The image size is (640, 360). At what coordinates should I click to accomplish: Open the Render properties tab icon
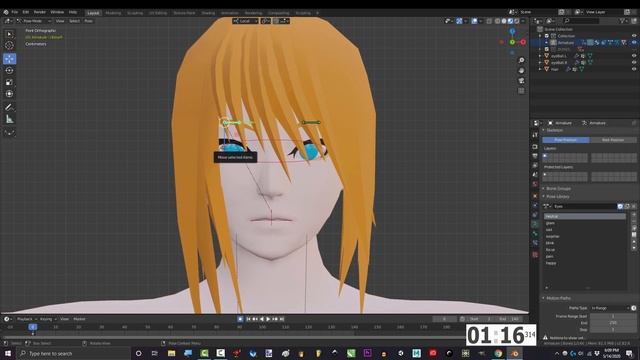point(535,147)
